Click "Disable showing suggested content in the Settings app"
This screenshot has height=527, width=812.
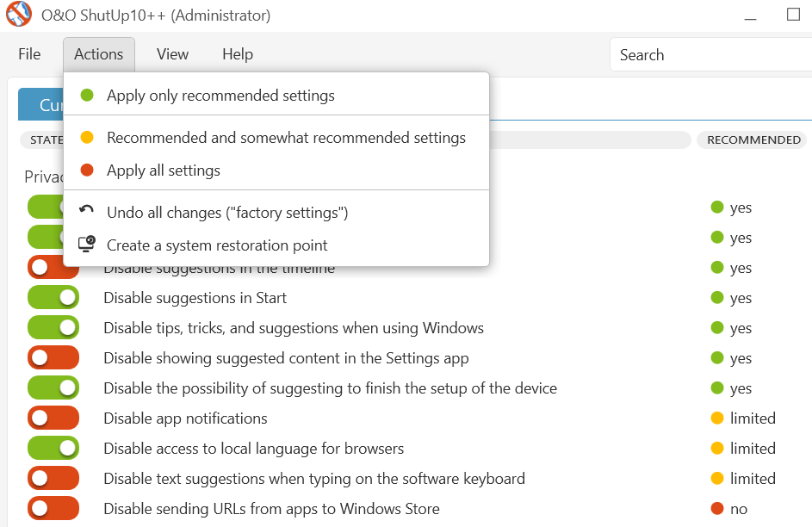coord(286,358)
